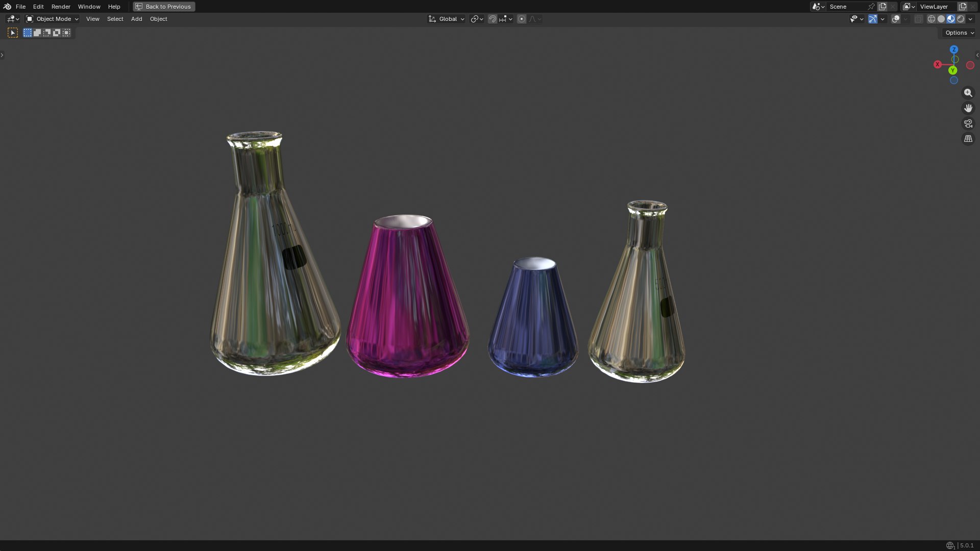Pin the scene to workspace
980x551 pixels.
coord(871,7)
